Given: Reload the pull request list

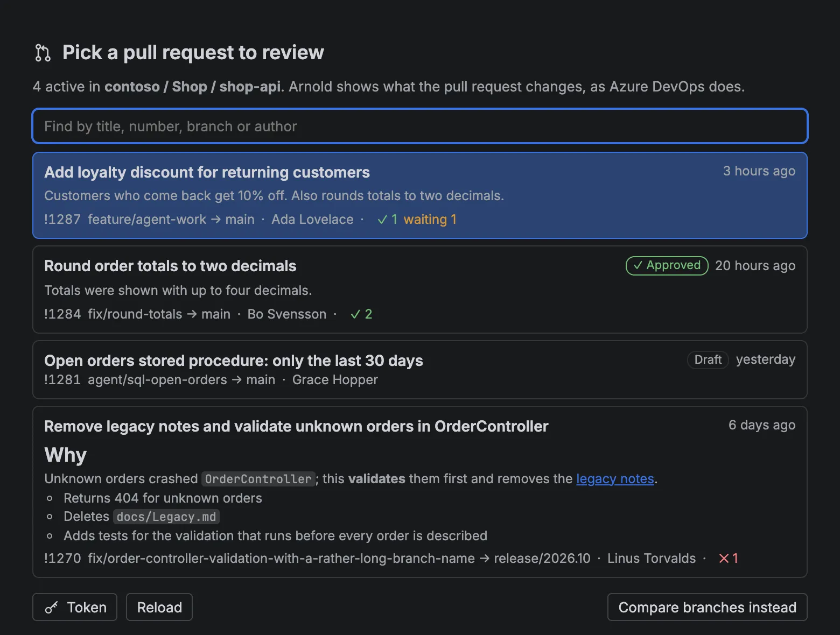Looking at the screenshot, I should 159,607.
